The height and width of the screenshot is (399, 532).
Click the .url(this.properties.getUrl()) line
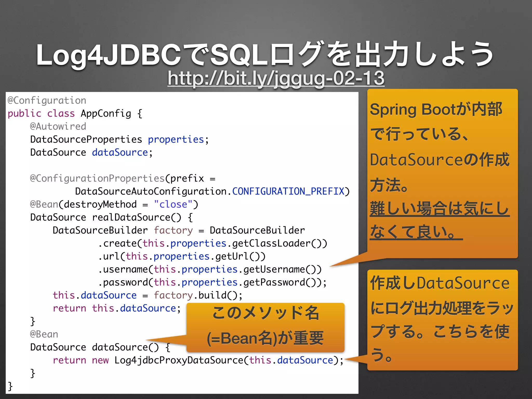coord(182,256)
